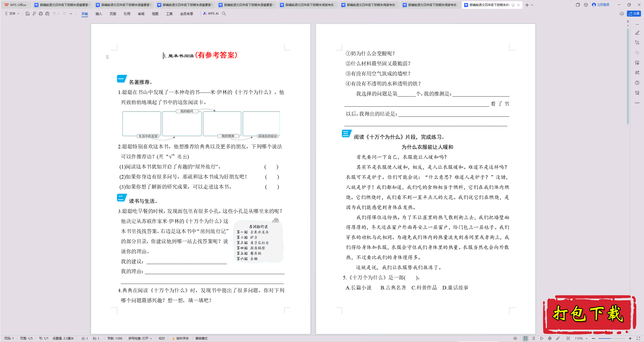Click the Redo arrow icon

64,14
